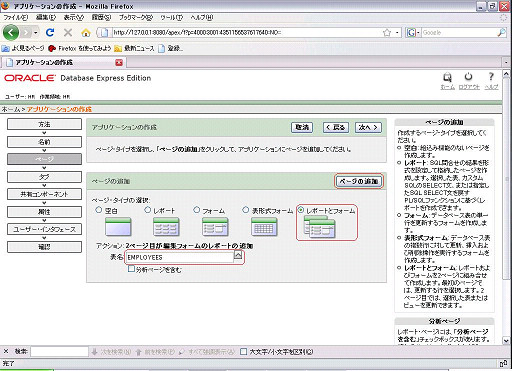Bookmark page with star icon
The width and height of the screenshot is (512, 371).
[387, 33]
